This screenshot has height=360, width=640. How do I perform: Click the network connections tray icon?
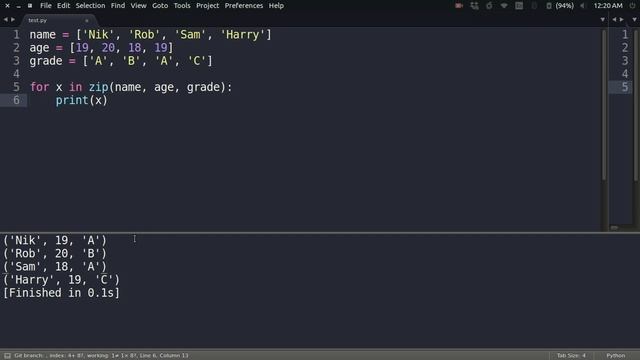point(474,6)
